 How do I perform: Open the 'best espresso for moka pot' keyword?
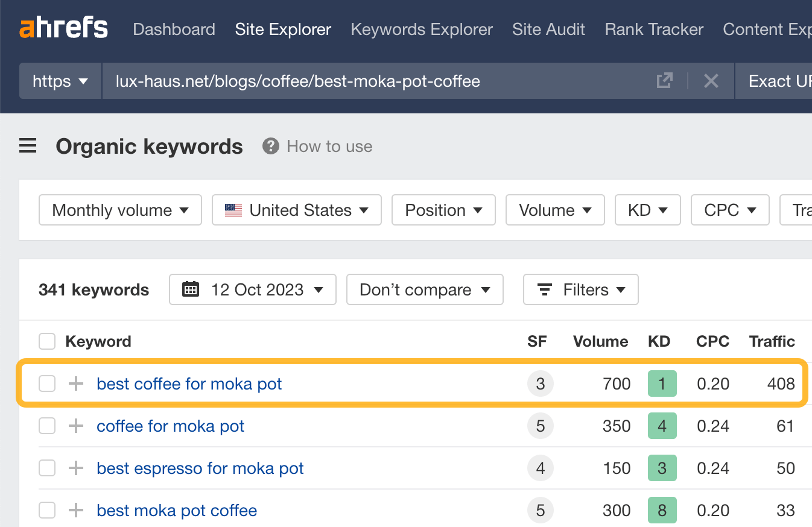(200, 468)
